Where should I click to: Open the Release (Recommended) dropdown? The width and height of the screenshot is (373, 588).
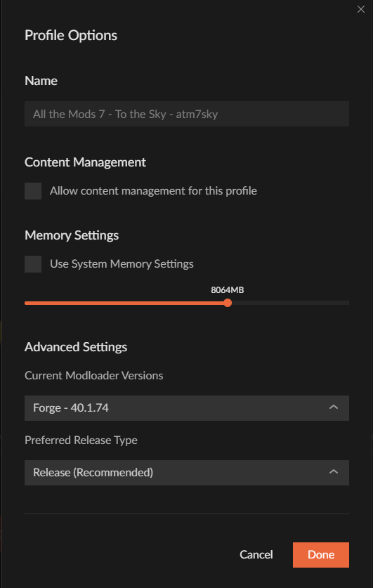187,473
